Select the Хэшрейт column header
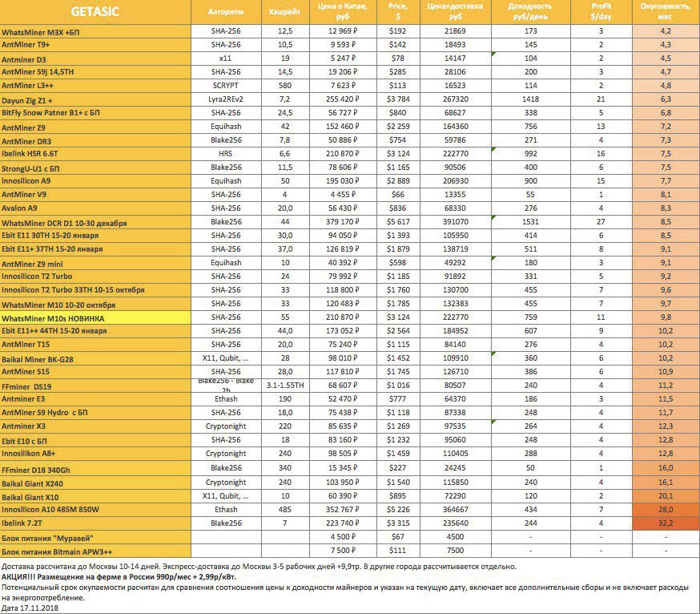Screen dimensions: 700x614 (x=285, y=12)
